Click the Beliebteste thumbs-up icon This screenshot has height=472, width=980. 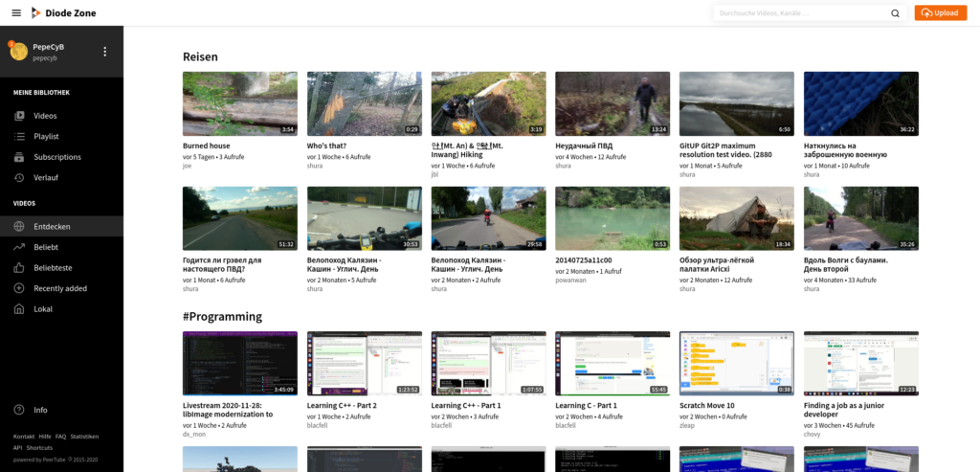(19, 268)
